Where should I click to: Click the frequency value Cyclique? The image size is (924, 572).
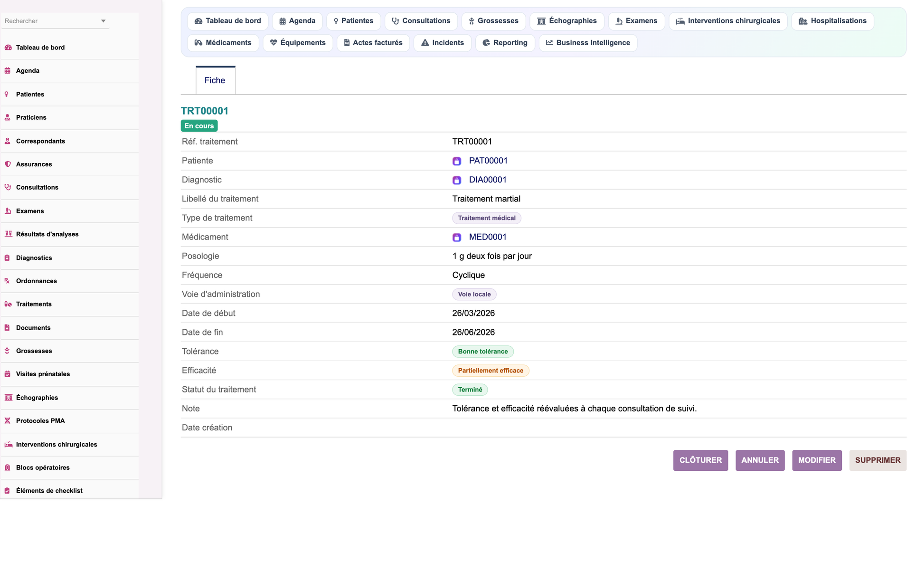pos(469,275)
